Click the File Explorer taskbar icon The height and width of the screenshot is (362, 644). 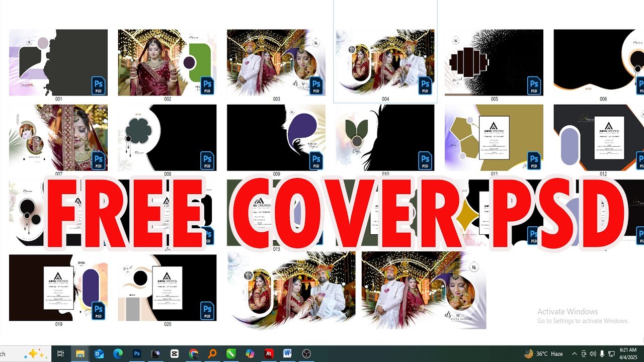click(x=80, y=354)
